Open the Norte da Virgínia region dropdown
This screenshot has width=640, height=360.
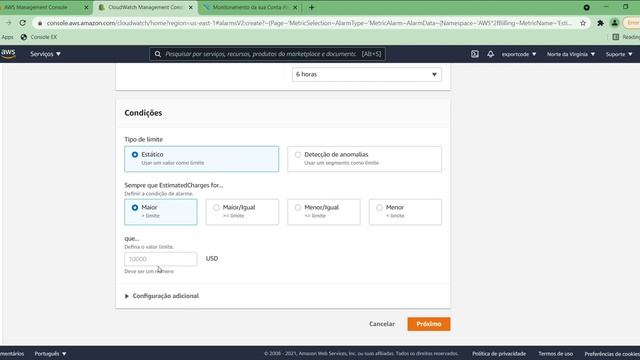point(571,54)
